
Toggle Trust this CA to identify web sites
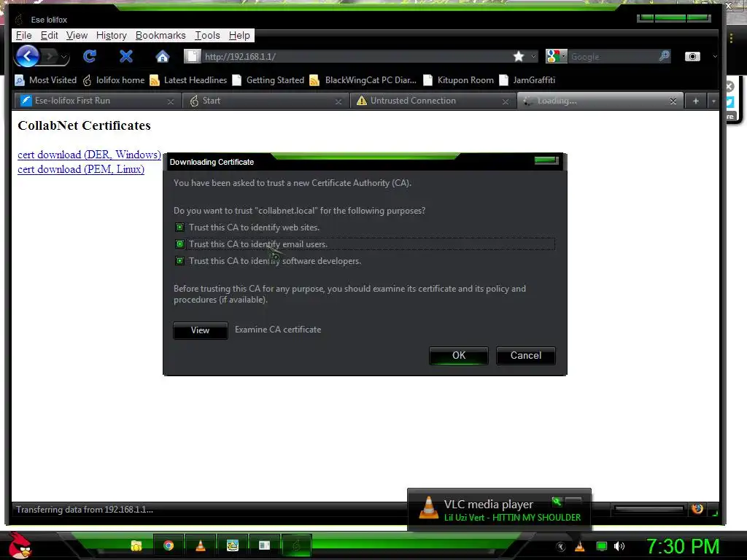(179, 227)
